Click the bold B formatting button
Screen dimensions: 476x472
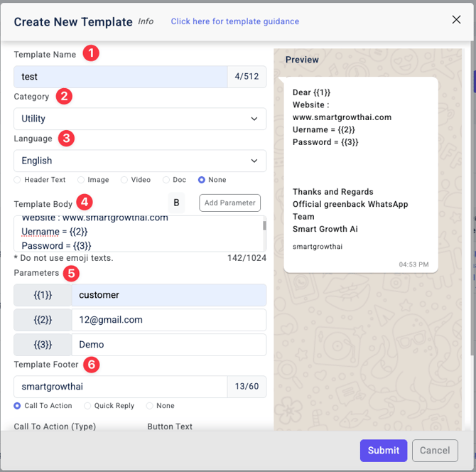click(177, 203)
